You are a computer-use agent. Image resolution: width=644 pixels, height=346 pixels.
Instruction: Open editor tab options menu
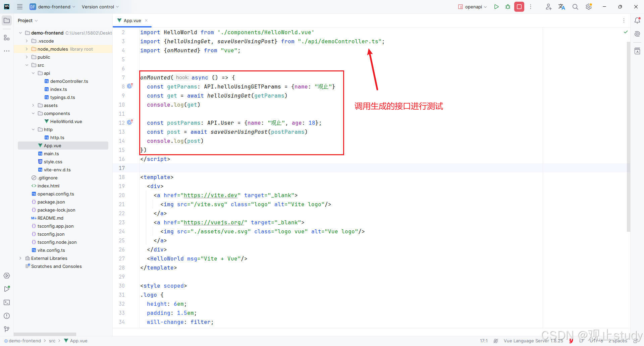tap(624, 20)
